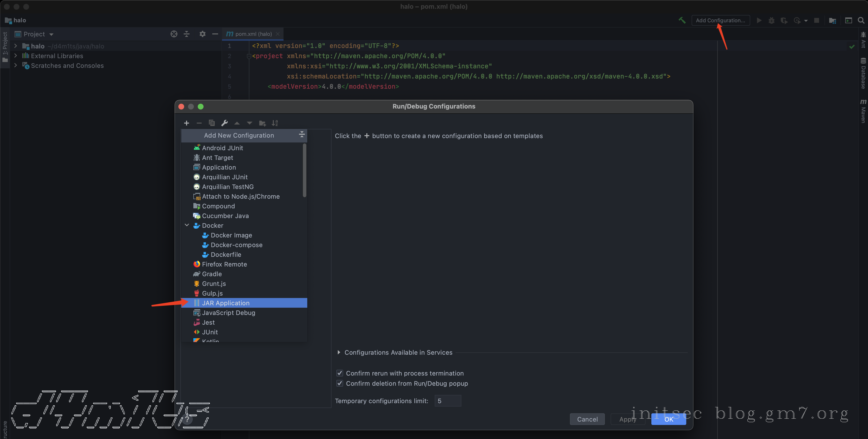Open Project panel settings gear
This screenshot has width=868, height=439.
tap(202, 34)
